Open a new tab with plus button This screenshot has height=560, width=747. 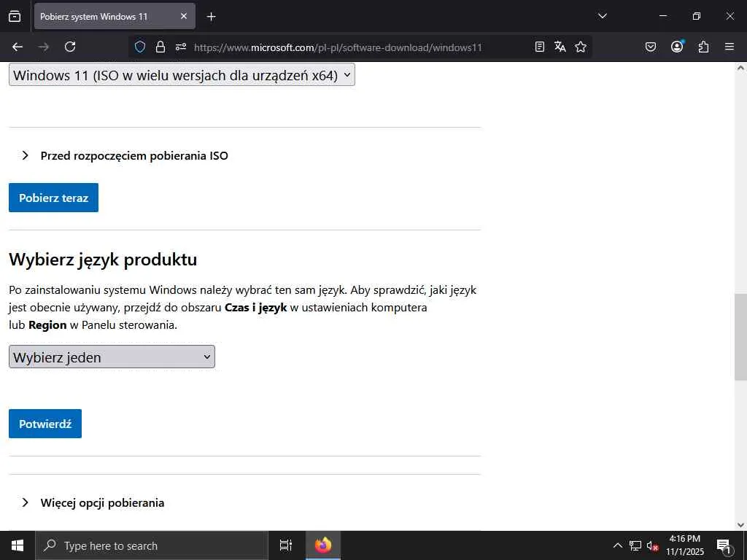(211, 17)
